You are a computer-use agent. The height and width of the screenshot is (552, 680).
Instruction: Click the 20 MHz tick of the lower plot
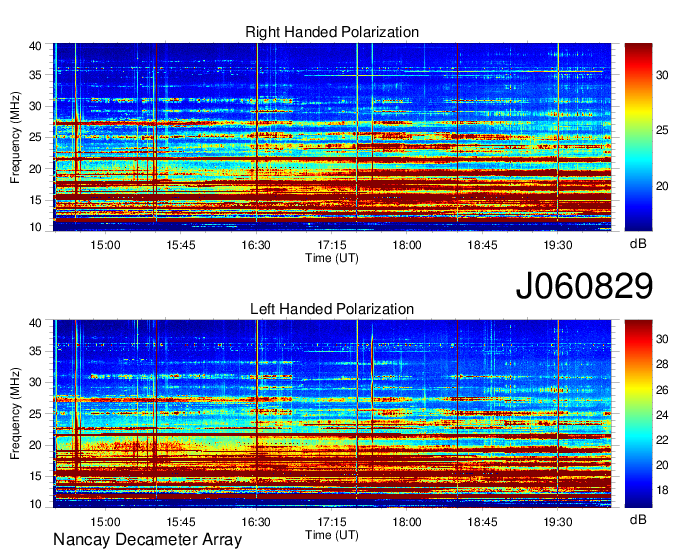35,445
